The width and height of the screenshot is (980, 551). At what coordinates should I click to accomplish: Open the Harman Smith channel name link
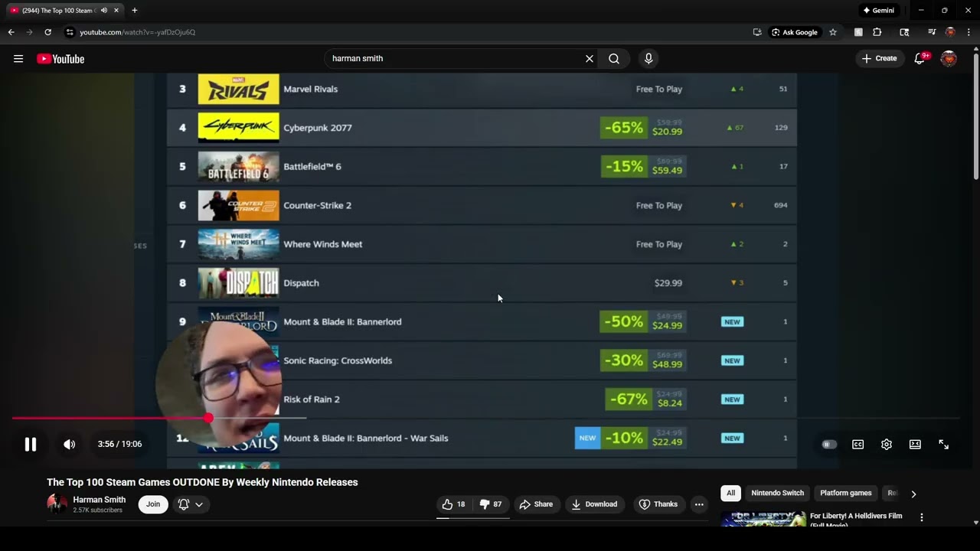coord(100,500)
